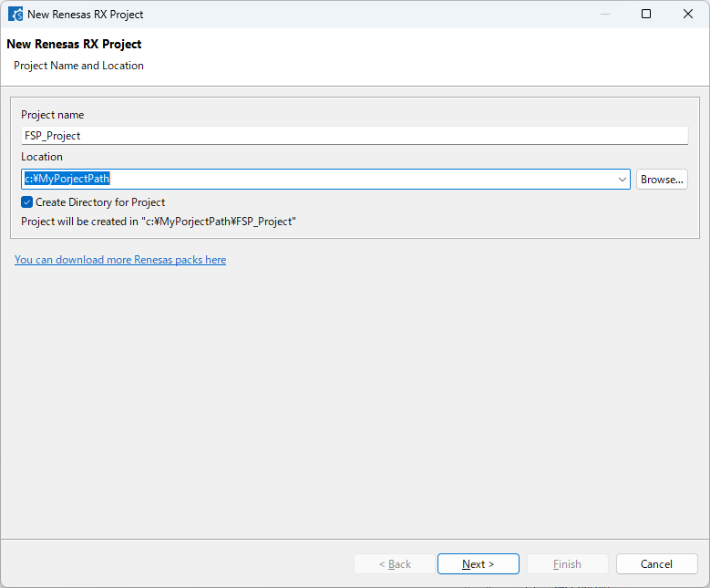
Task: Click the e2 studio icon in title bar
Action: coord(15,14)
